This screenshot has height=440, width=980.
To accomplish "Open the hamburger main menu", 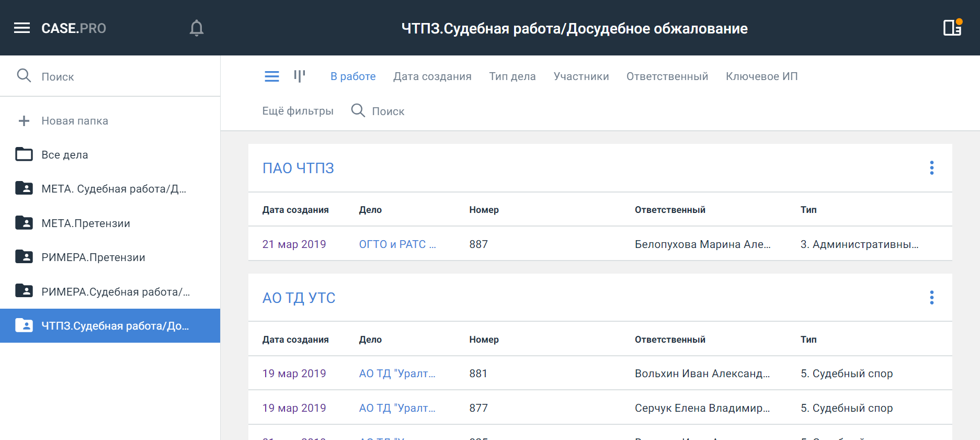I will (x=22, y=28).
